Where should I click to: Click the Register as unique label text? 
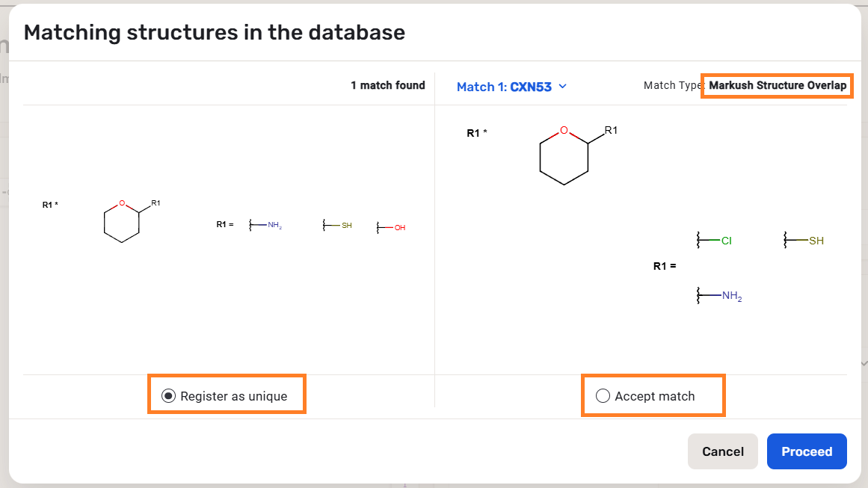click(x=234, y=396)
